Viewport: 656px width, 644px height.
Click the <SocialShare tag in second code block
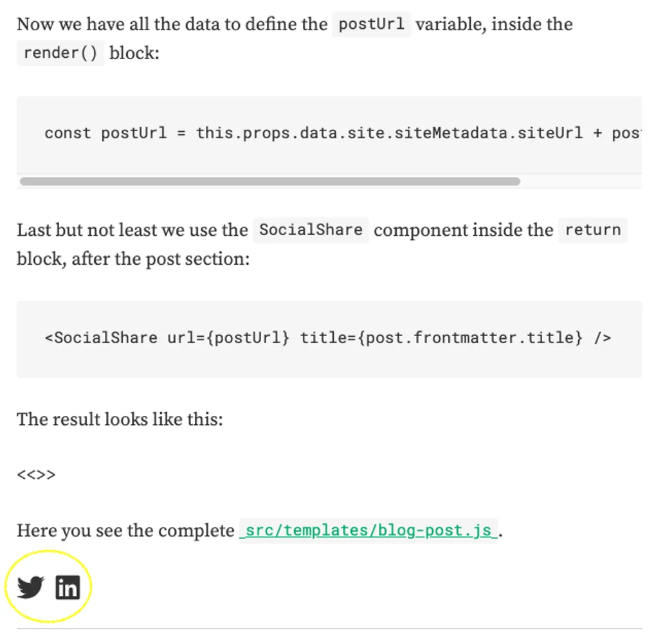[x=101, y=338]
